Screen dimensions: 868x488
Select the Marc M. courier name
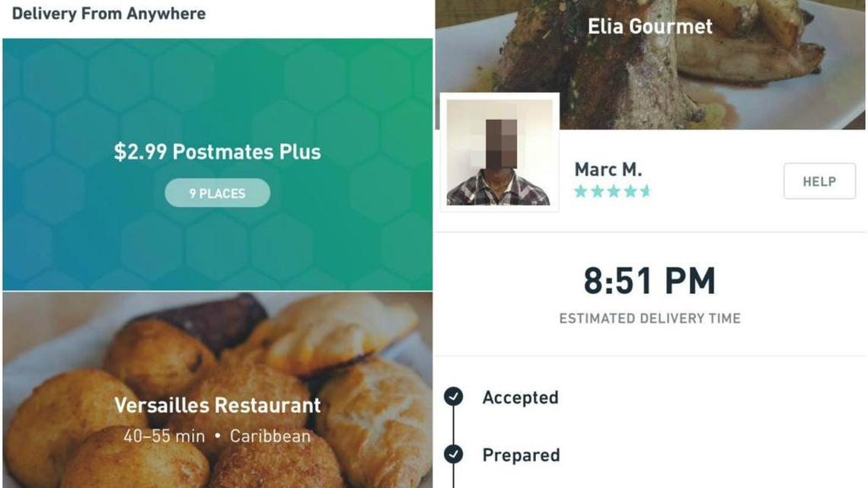[x=608, y=169]
